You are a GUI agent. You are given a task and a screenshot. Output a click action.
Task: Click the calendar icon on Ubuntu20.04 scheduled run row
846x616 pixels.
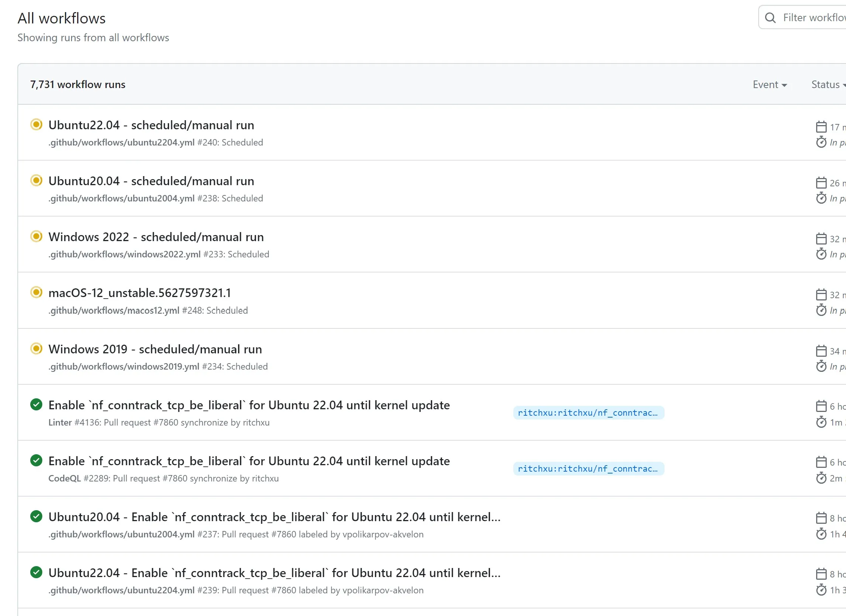coord(821,183)
